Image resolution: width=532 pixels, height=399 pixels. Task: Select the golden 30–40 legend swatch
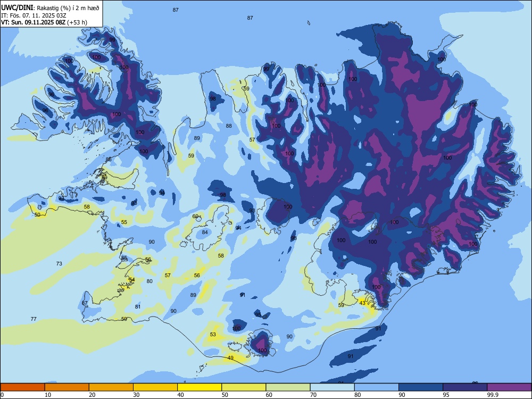(x=155, y=387)
